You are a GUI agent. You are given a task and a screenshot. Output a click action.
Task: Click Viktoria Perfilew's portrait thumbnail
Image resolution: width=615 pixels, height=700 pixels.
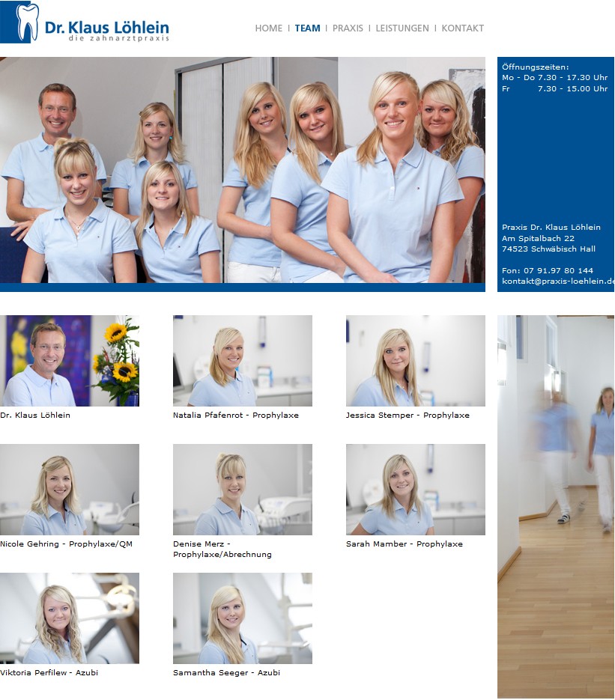click(x=70, y=618)
